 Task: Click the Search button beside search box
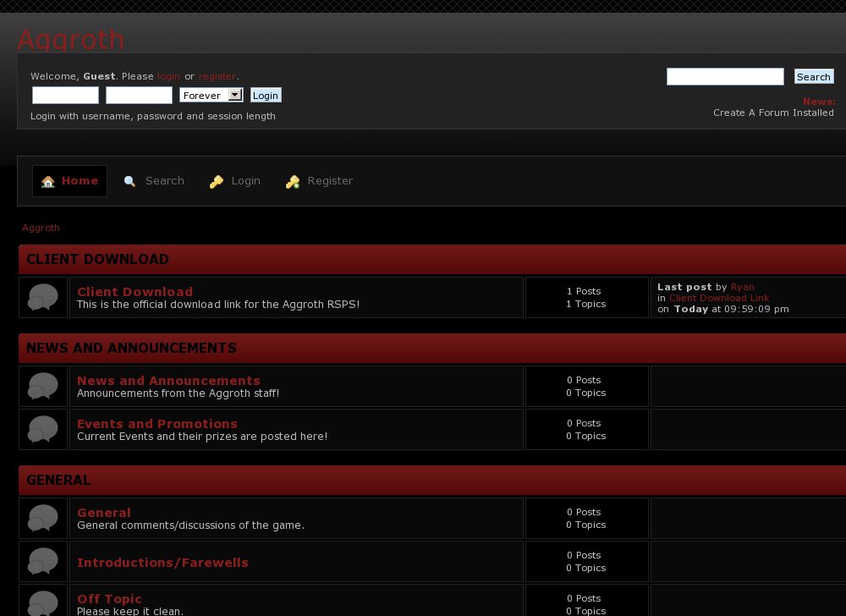(x=814, y=77)
